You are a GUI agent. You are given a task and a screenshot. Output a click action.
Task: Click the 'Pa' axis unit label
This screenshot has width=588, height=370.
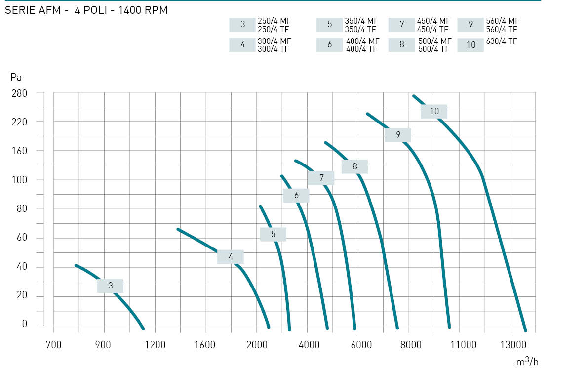tap(16, 77)
